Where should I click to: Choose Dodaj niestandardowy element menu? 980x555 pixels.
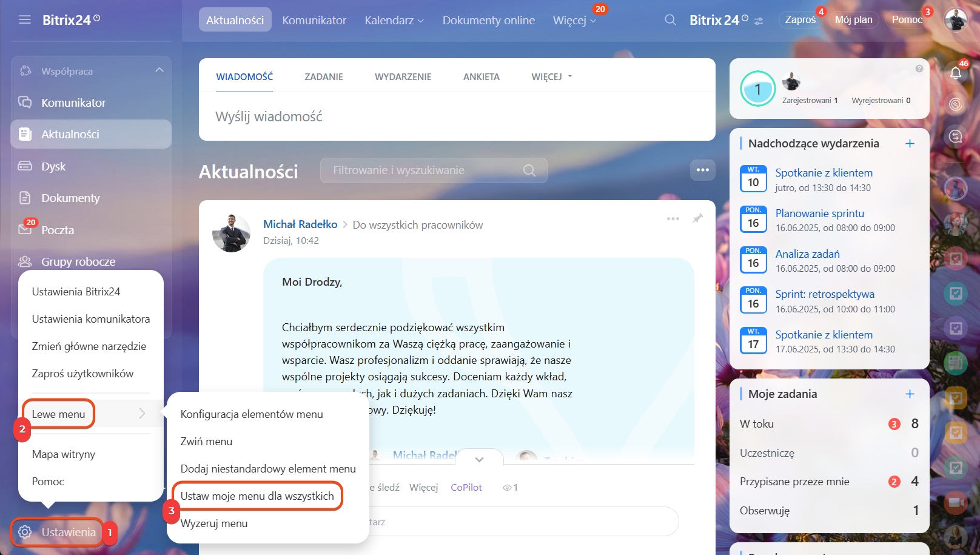click(268, 469)
